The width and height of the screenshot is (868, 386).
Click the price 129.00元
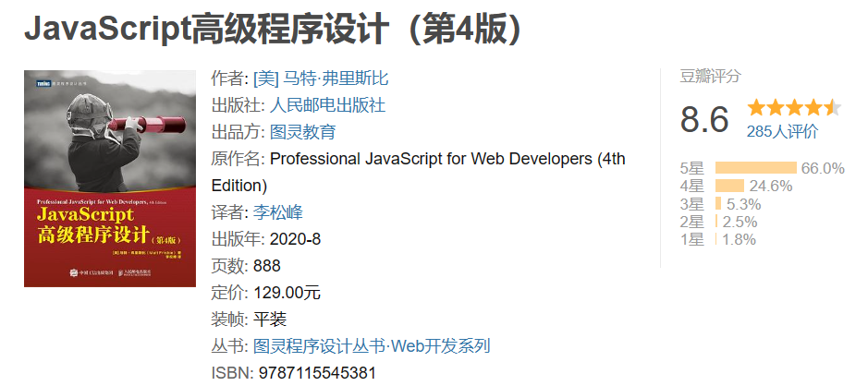click(287, 293)
